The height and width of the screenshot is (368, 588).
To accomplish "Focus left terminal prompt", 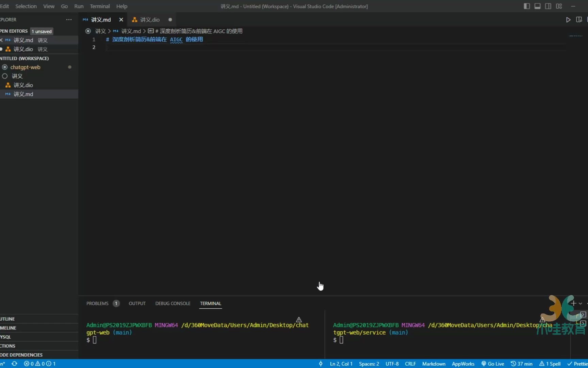I will (x=95, y=340).
